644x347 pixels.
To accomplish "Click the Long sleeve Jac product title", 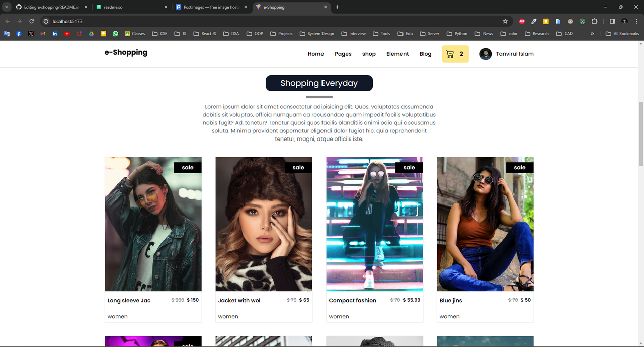I will (129, 301).
